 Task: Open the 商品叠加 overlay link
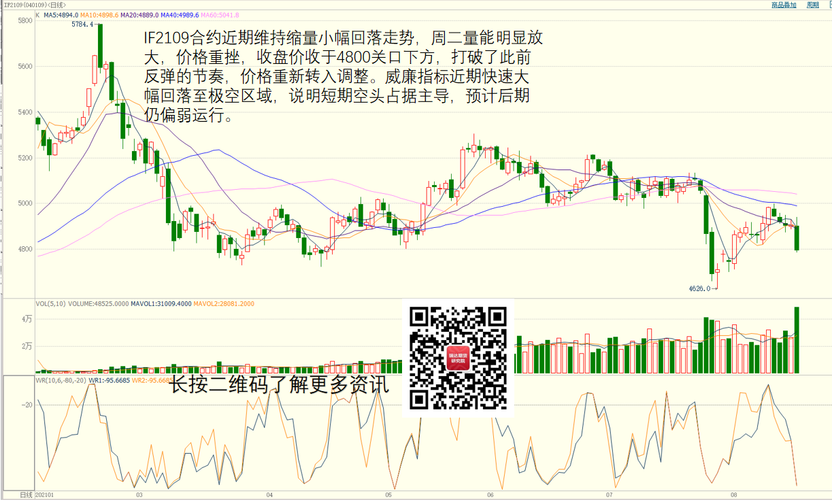tap(783, 5)
